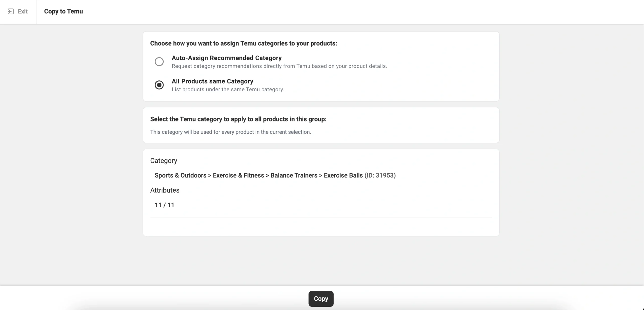Open the 11 / 11 attributes count

[x=164, y=205]
